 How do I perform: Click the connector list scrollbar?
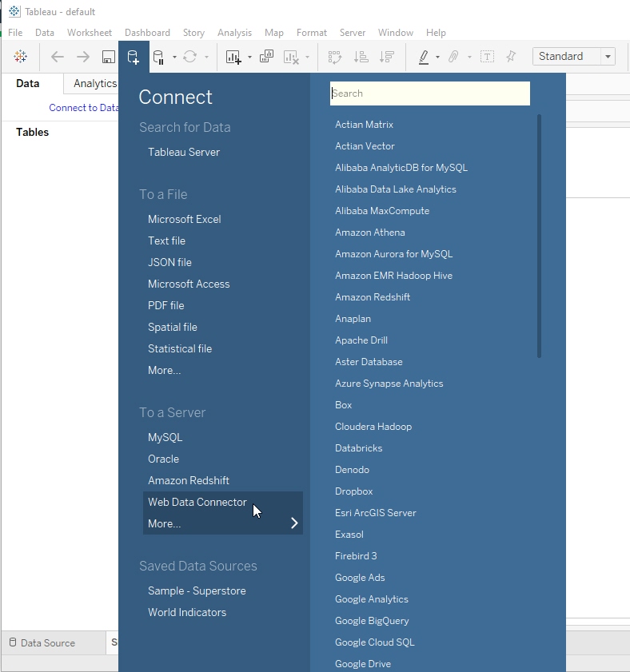539,236
